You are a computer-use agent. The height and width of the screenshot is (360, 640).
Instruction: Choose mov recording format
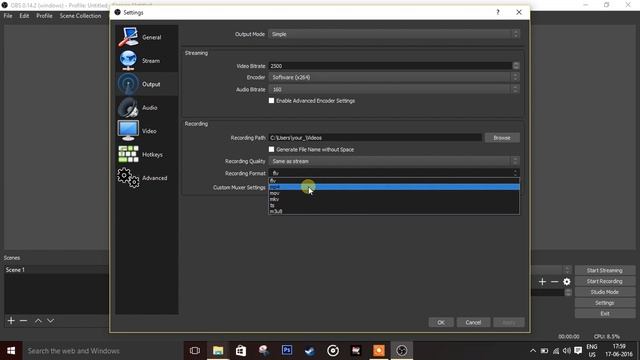tap(394, 193)
